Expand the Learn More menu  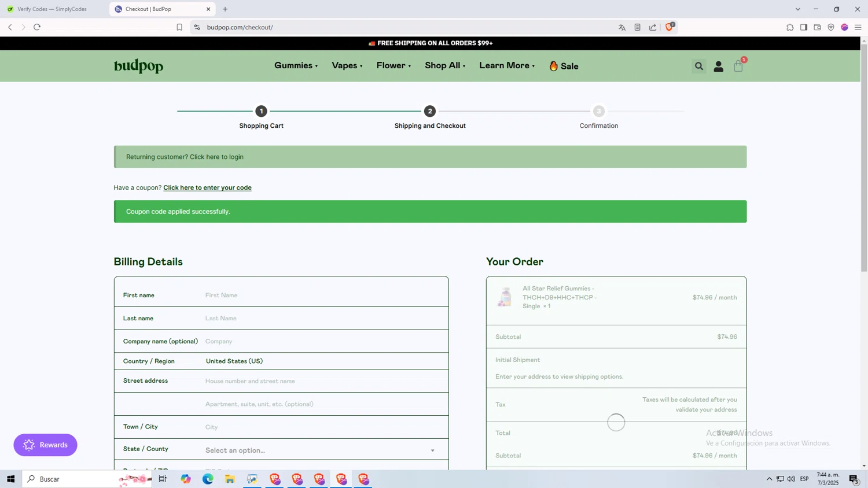point(507,65)
